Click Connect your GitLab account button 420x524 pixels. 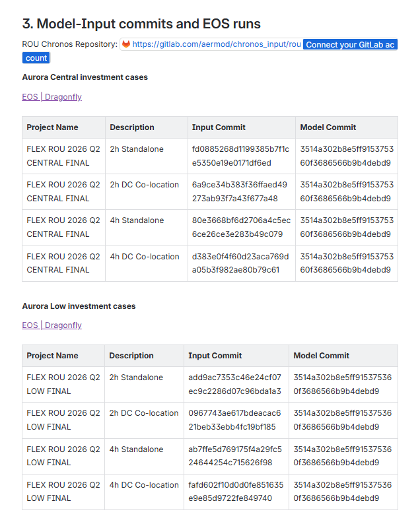click(350, 44)
